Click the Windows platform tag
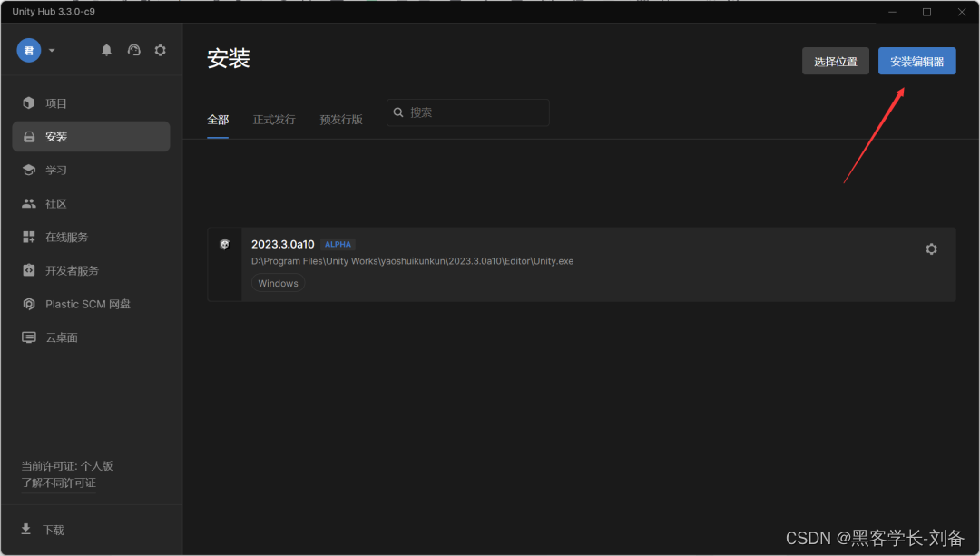 279,283
